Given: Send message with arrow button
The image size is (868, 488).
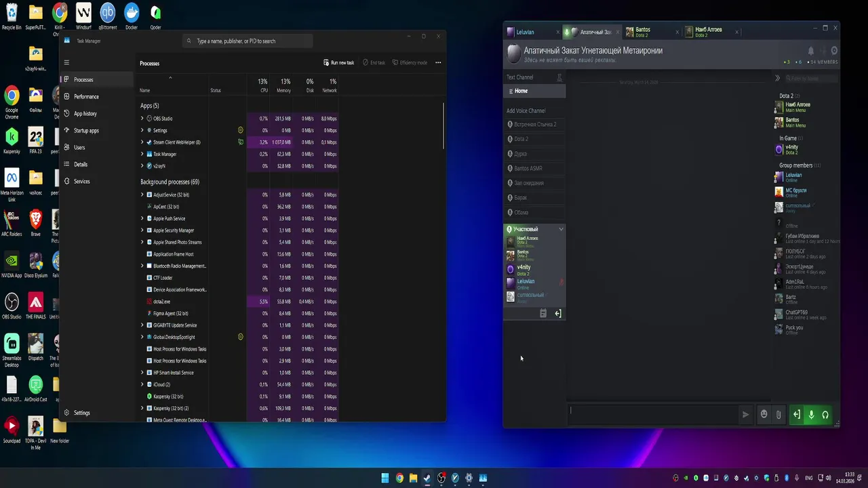Looking at the screenshot, I should 745,414.
